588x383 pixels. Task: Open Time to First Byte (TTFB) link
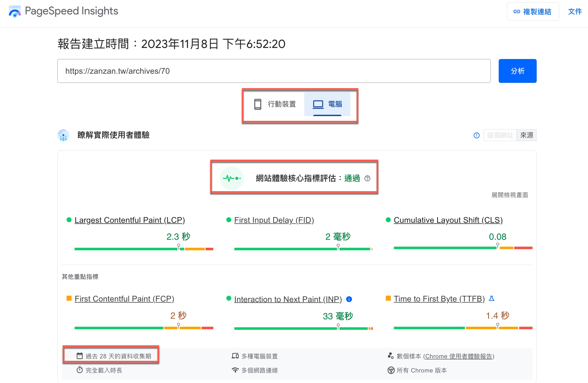pyautogui.click(x=439, y=299)
